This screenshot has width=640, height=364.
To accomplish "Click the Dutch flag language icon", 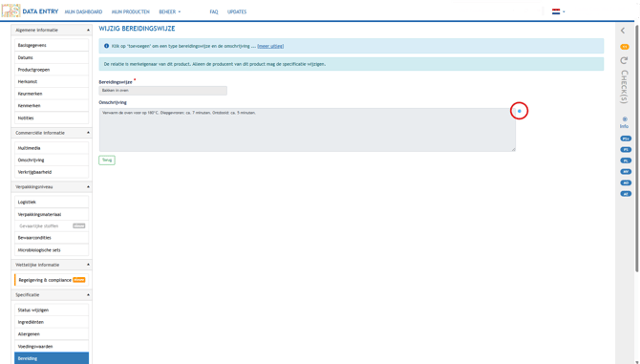I will pos(556,11).
